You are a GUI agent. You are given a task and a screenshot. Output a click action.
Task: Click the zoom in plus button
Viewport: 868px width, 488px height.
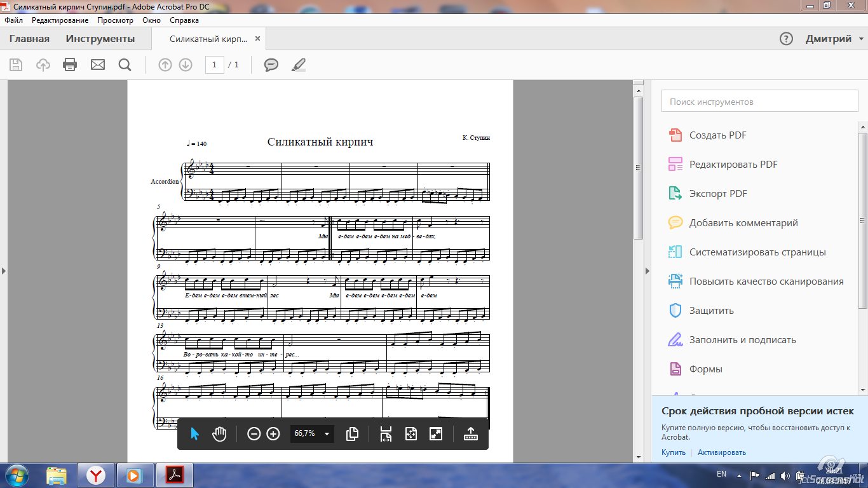(273, 434)
